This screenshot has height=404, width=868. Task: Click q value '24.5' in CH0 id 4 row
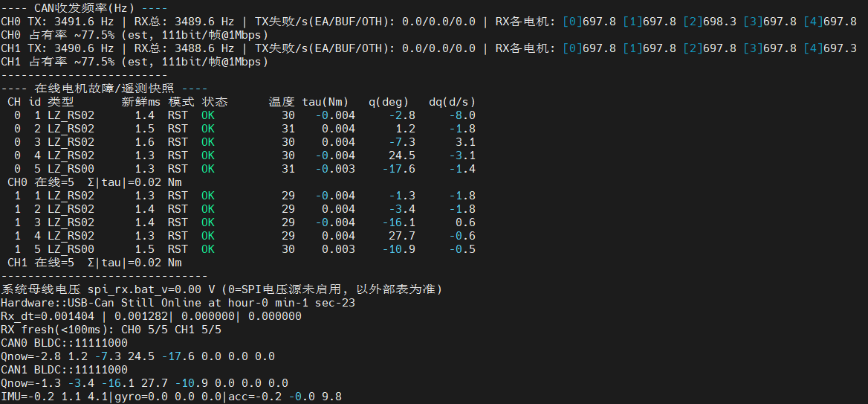tap(402, 155)
